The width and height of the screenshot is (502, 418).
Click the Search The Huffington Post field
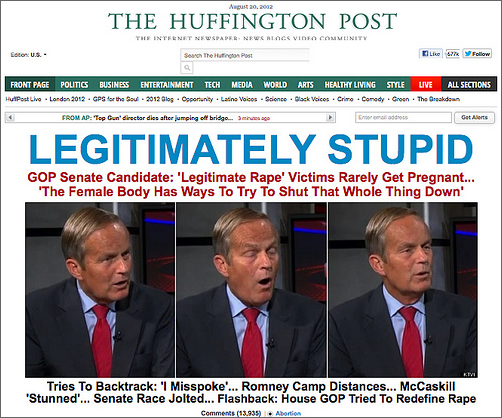coord(245,55)
